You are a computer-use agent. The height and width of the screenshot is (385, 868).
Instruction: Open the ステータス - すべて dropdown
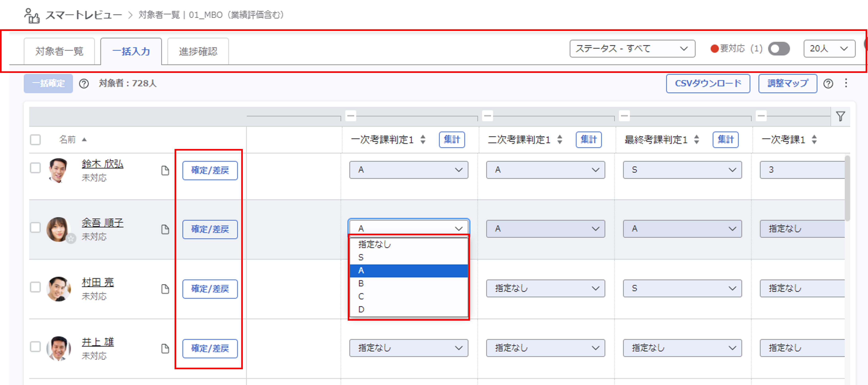tap(632, 49)
